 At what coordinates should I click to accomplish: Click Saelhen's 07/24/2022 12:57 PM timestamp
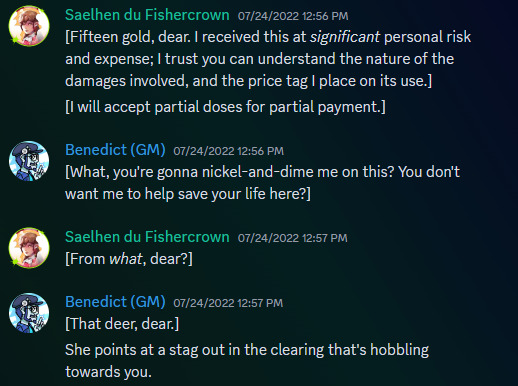tap(293, 238)
